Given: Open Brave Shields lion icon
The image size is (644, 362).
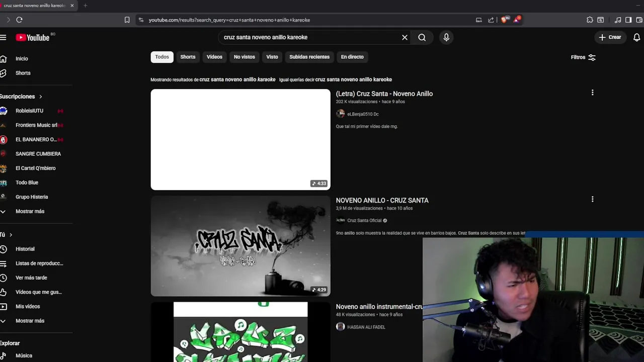Looking at the screenshot, I should tap(504, 20).
